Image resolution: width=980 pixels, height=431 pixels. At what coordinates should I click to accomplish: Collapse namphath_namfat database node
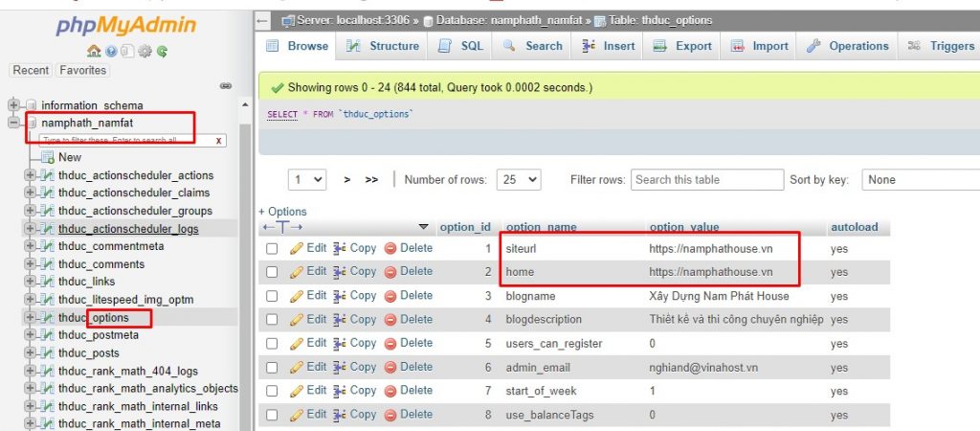[x=13, y=124]
